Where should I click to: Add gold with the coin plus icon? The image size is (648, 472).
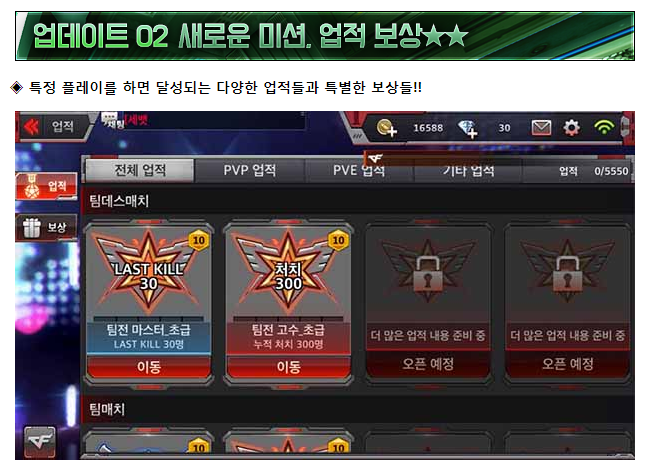[386, 128]
